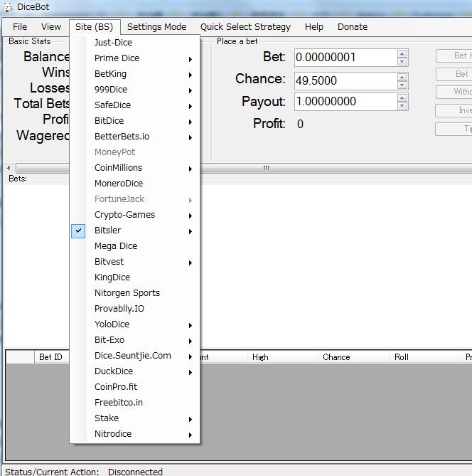Image resolution: width=472 pixels, height=476 pixels.
Task: Open the View menu
Action: click(51, 27)
